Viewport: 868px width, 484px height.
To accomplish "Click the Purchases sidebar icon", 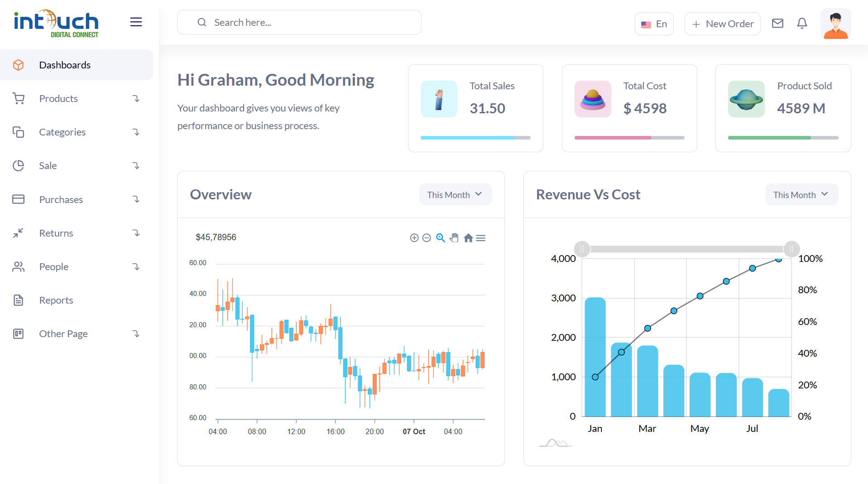I will point(18,199).
